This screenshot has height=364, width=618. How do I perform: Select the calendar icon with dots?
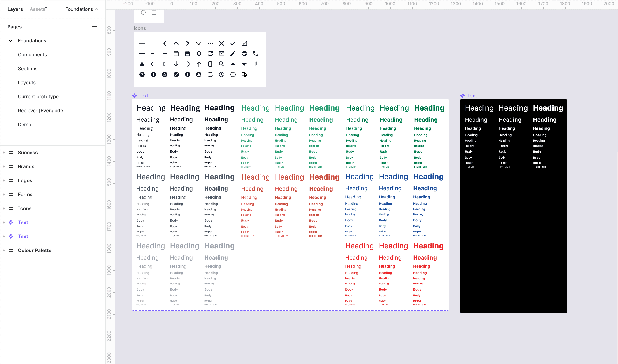click(x=187, y=54)
